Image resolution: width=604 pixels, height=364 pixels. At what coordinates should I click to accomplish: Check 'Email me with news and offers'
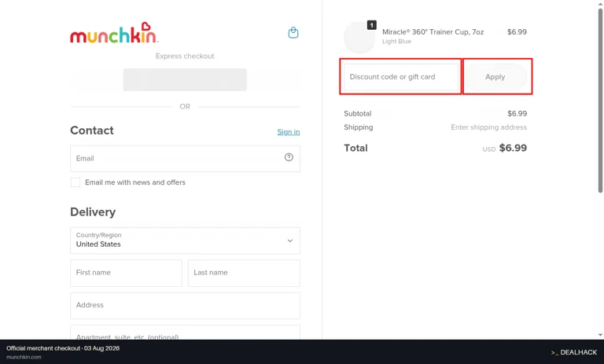pyautogui.click(x=75, y=182)
